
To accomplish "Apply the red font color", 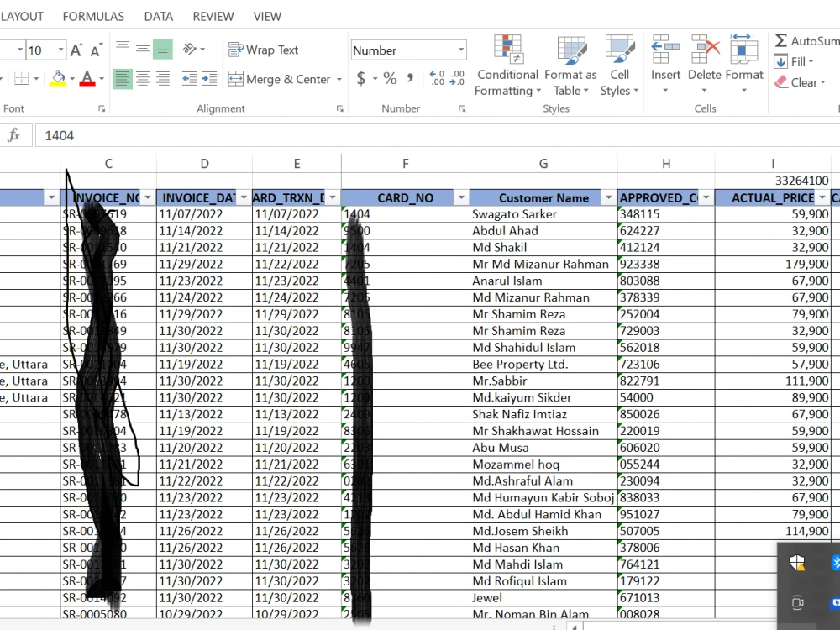I will pyautogui.click(x=87, y=79).
